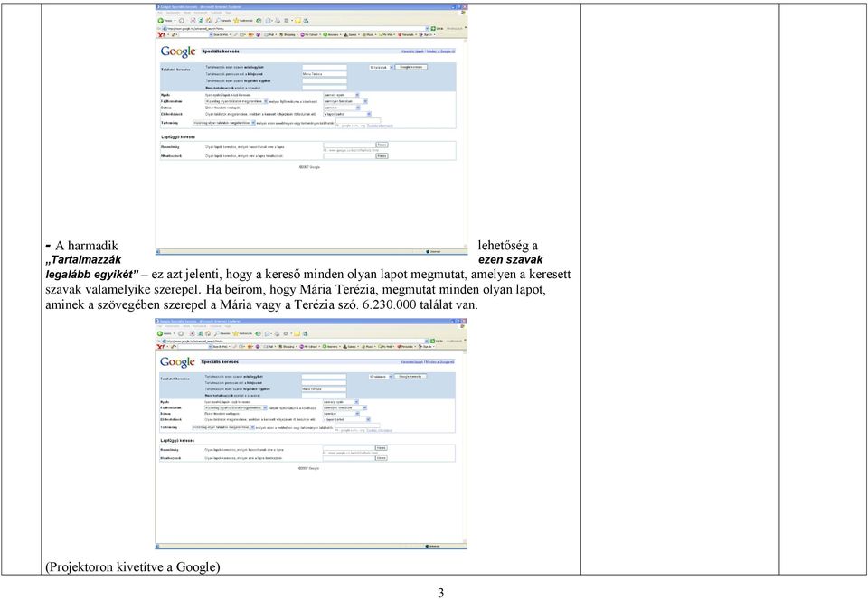Click the links Keres button in the upper screenshot
The image size is (868, 599).
382,156
